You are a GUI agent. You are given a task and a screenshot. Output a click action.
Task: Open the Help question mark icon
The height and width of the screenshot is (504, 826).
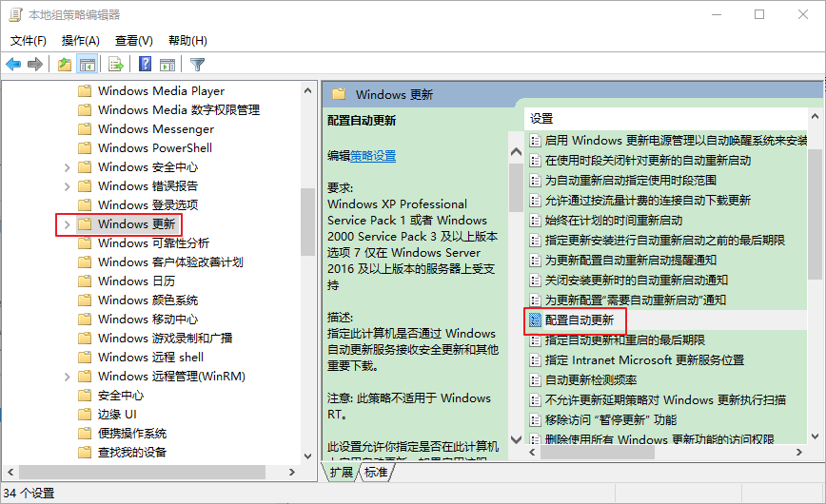point(145,65)
